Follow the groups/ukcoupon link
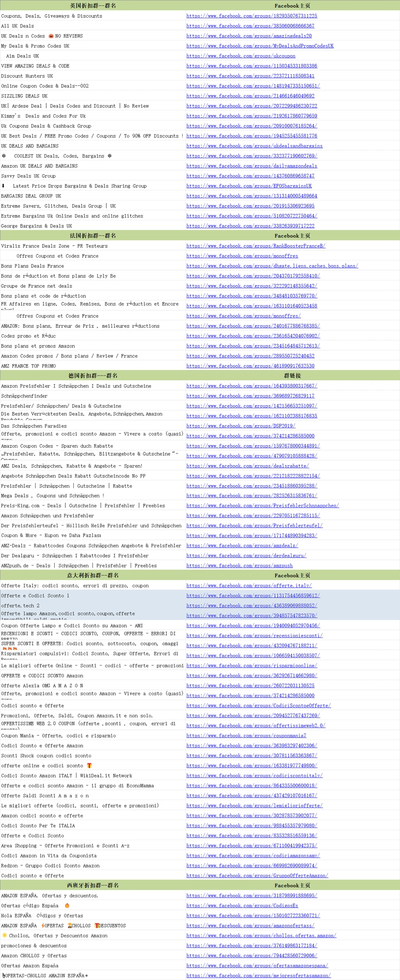The image size is (400, 980). tap(241, 56)
